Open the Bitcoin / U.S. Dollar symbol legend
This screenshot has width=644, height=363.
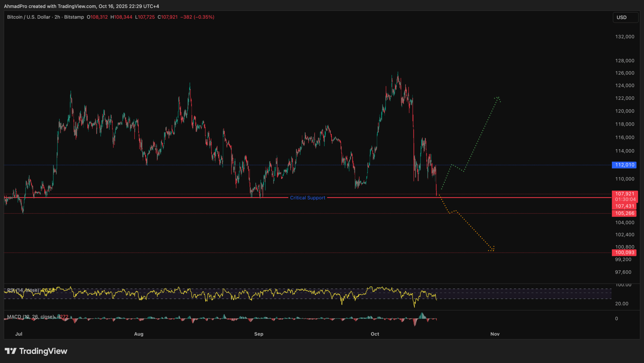click(28, 17)
